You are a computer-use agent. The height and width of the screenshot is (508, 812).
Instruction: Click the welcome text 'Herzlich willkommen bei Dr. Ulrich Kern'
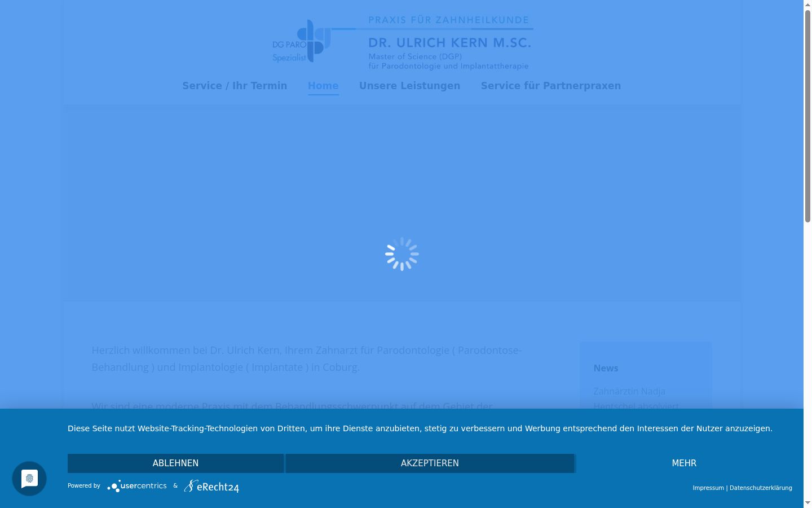tap(186, 351)
